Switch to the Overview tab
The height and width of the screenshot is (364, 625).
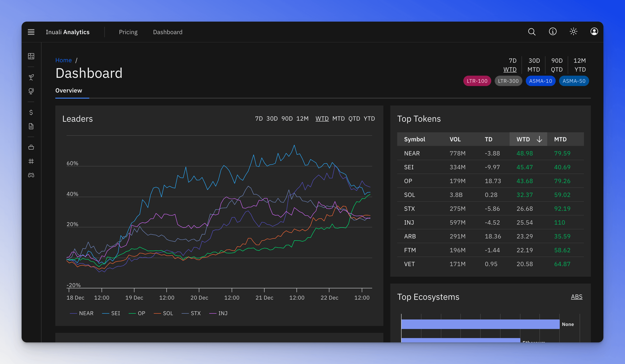tap(69, 91)
